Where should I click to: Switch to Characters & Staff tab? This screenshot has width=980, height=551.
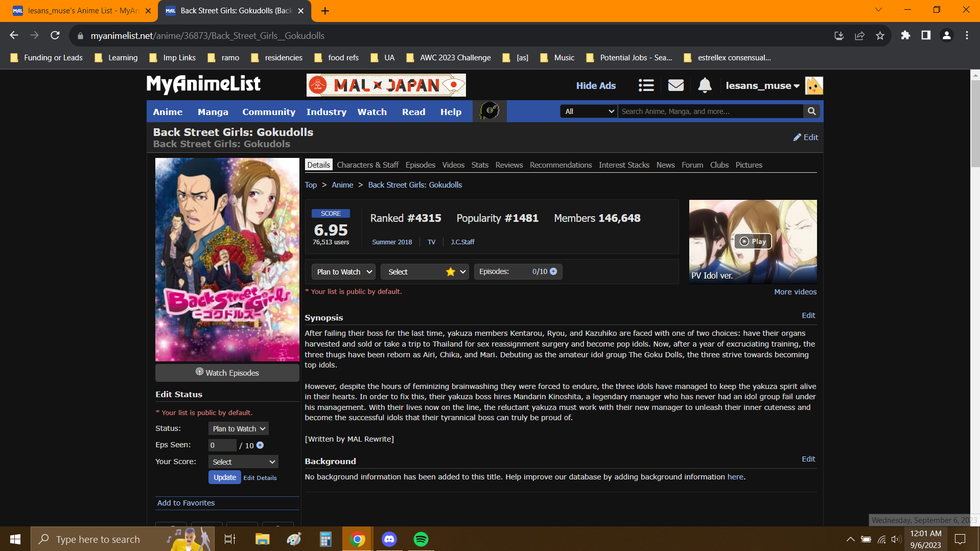click(367, 165)
